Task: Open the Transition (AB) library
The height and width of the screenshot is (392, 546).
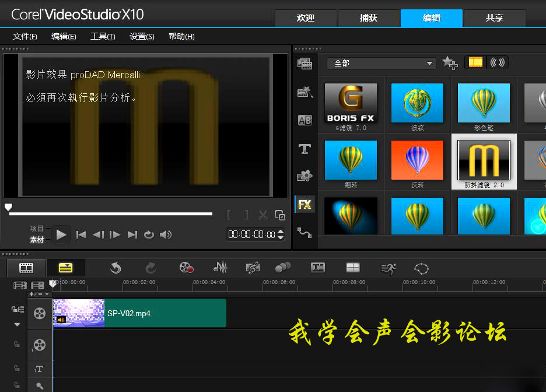Action: pyautogui.click(x=304, y=120)
